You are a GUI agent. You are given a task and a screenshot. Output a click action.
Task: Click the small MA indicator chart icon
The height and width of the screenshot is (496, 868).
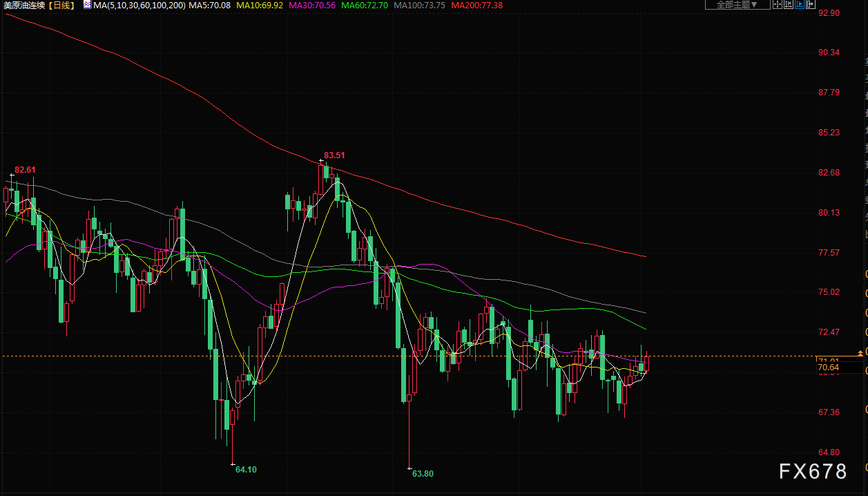[87, 5]
